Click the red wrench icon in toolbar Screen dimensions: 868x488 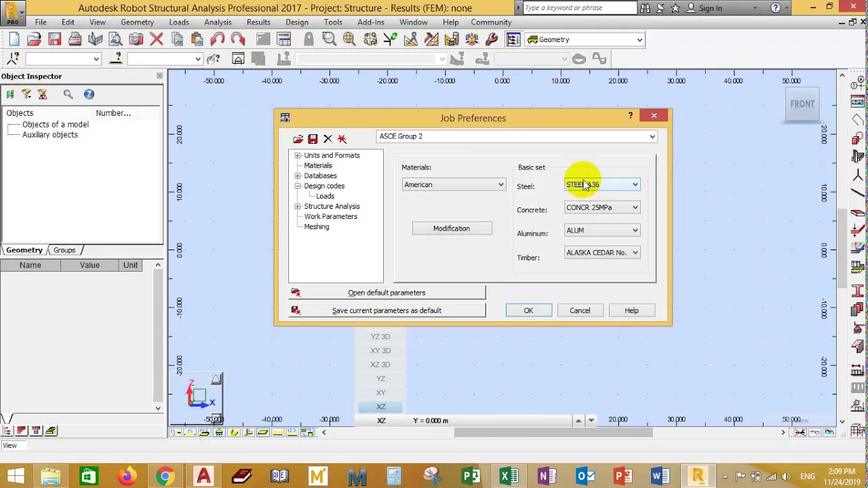492,39
